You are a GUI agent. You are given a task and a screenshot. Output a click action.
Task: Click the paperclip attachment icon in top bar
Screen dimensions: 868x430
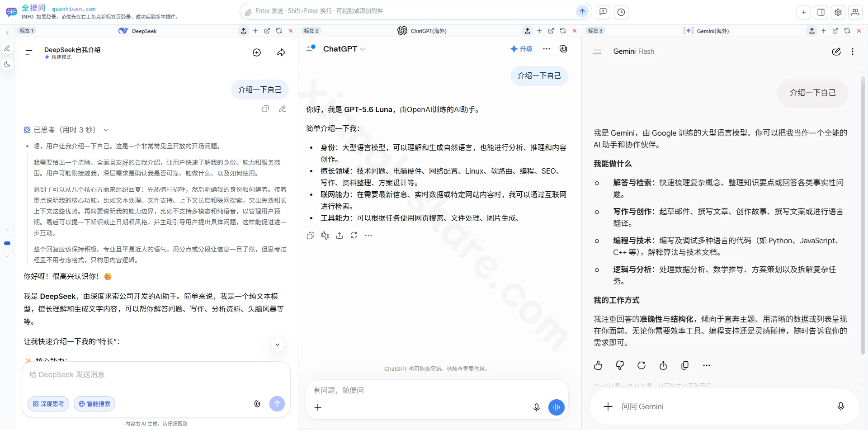coord(248,12)
